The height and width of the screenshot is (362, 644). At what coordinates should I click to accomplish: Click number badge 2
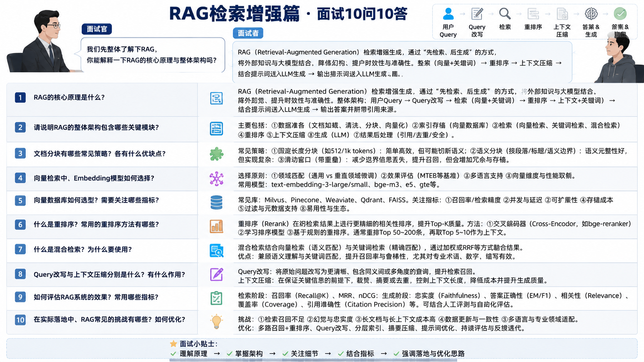click(20, 127)
